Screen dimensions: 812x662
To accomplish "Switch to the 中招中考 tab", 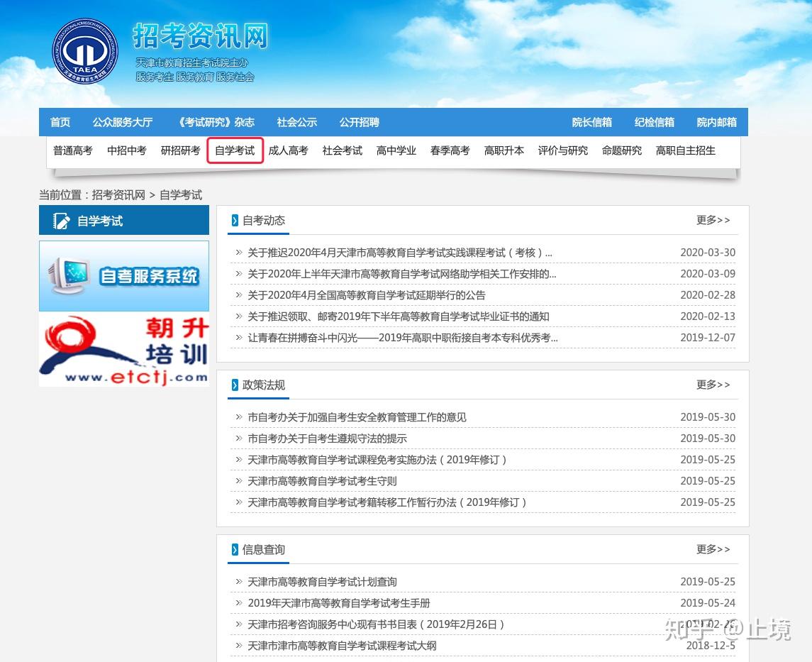I will click(127, 150).
